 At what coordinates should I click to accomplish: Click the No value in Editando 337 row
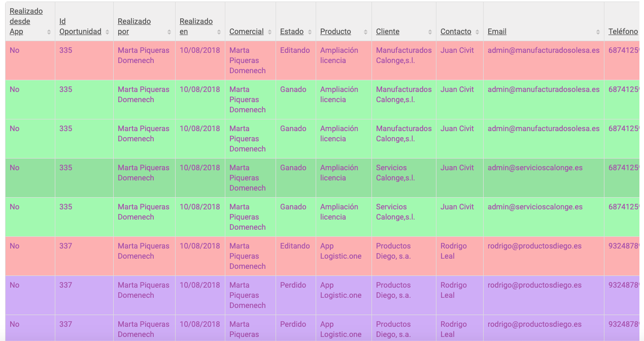[x=15, y=246]
